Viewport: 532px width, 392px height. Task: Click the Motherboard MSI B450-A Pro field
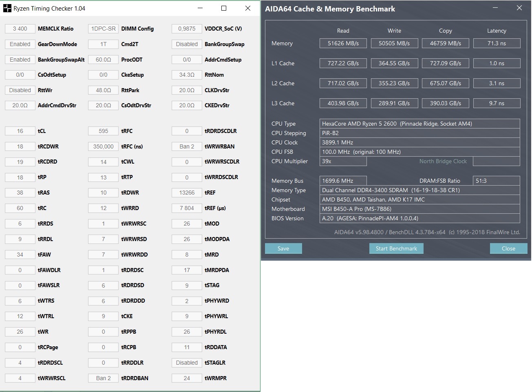[x=420, y=209]
